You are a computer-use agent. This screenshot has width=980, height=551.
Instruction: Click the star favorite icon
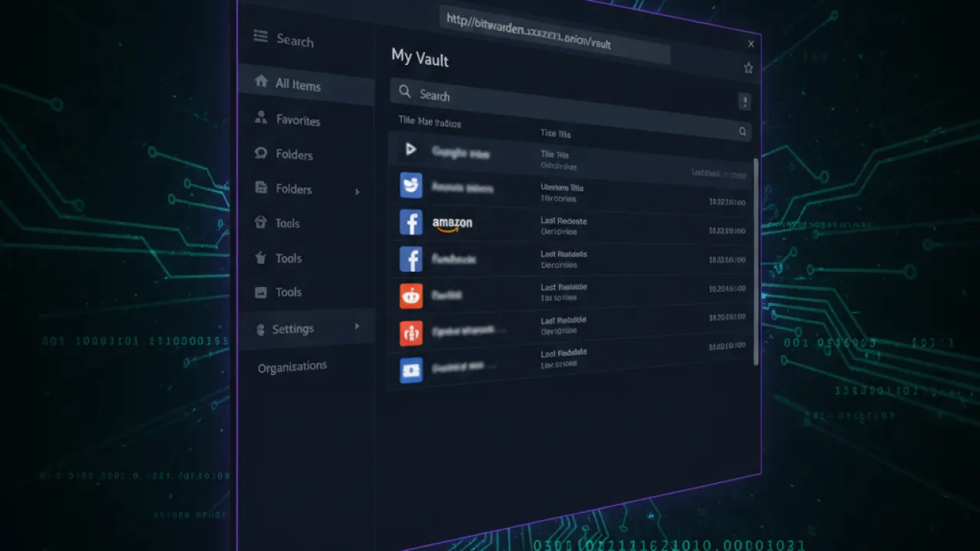748,68
